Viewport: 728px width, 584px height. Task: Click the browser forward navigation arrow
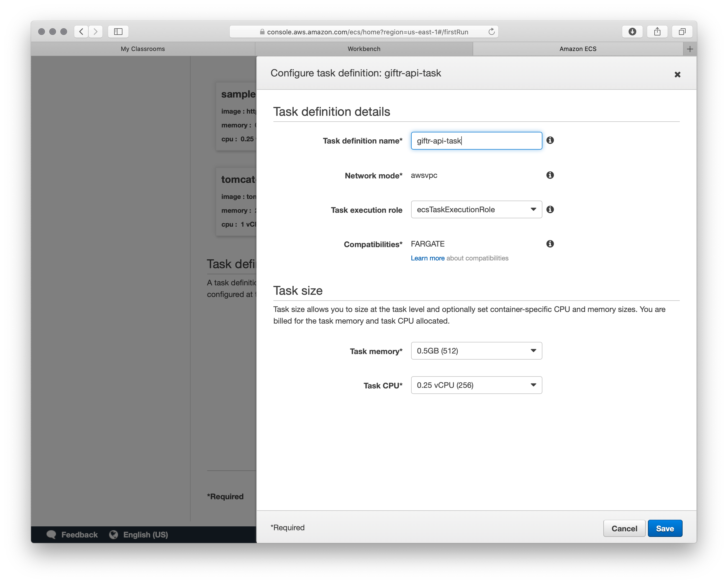coord(96,32)
